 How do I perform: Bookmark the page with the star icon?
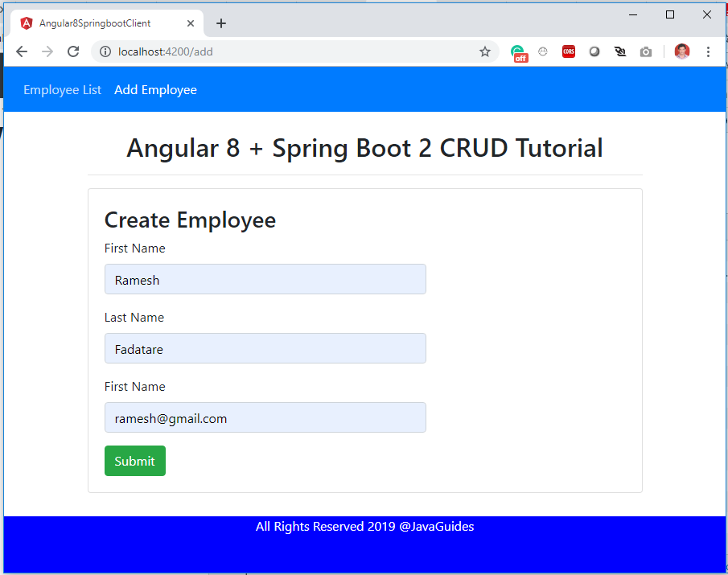pos(485,51)
